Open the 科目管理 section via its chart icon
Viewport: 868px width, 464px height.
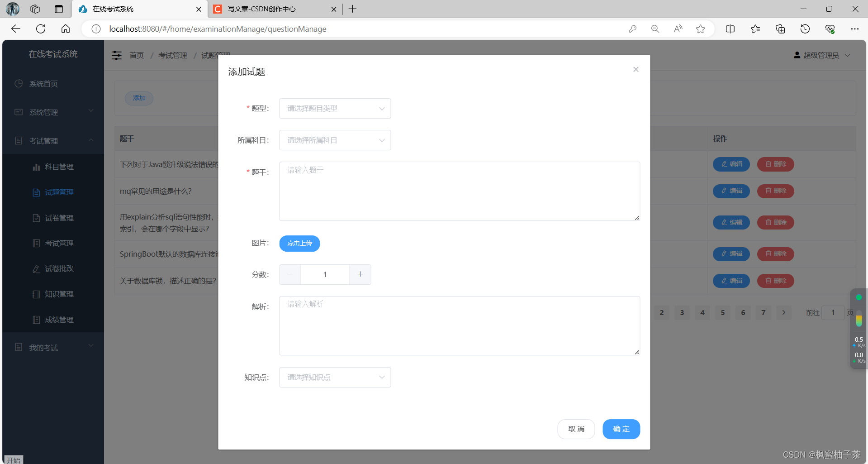click(37, 167)
